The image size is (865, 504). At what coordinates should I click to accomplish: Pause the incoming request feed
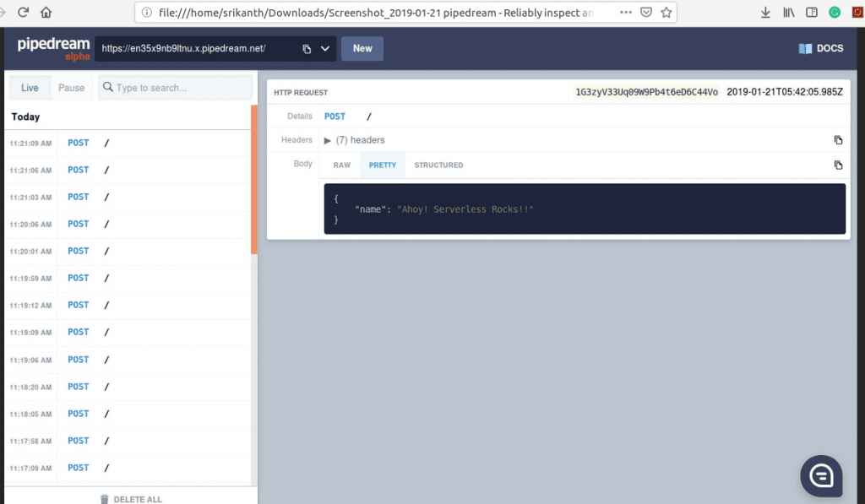[71, 88]
